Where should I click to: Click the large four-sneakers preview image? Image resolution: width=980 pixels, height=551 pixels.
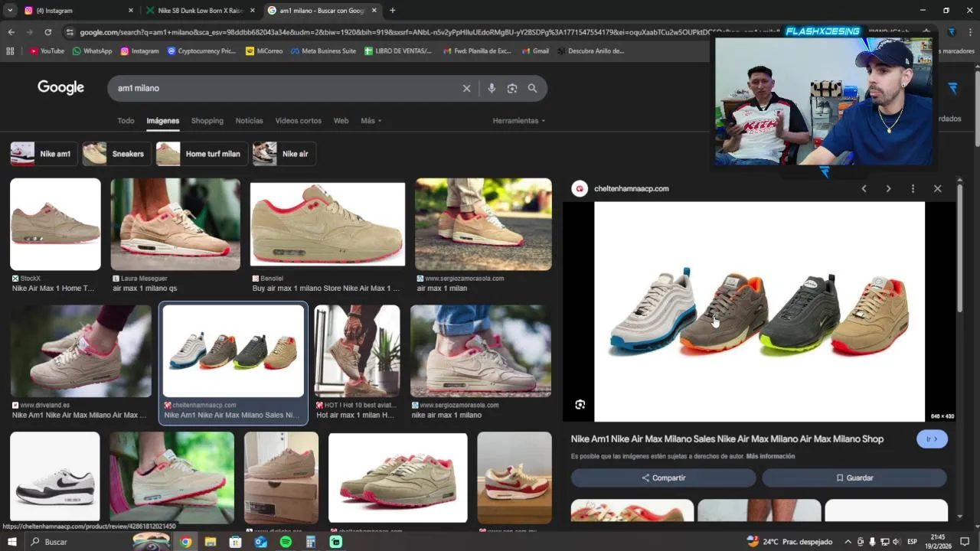click(759, 311)
